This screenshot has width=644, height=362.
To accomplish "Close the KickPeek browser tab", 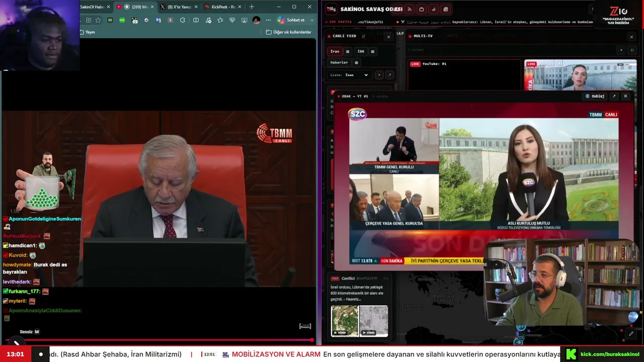I will click(239, 7).
